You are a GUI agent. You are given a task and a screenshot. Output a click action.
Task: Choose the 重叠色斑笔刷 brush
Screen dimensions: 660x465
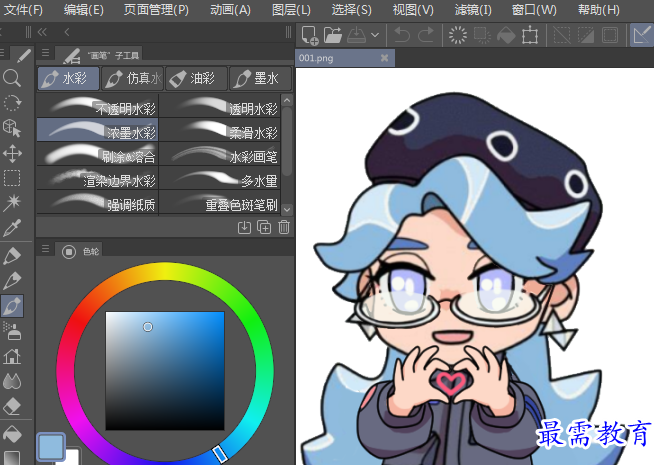point(219,202)
